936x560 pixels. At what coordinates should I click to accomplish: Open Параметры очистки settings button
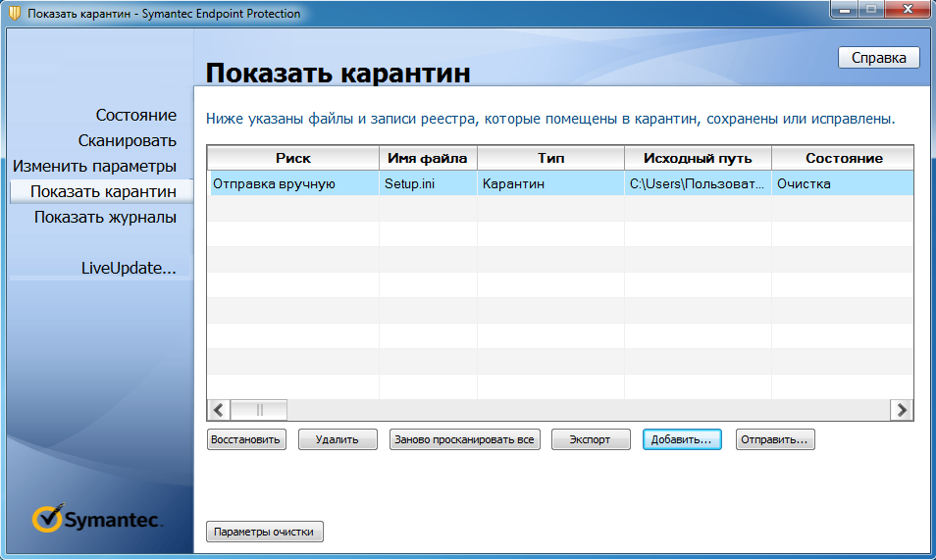[x=265, y=532]
